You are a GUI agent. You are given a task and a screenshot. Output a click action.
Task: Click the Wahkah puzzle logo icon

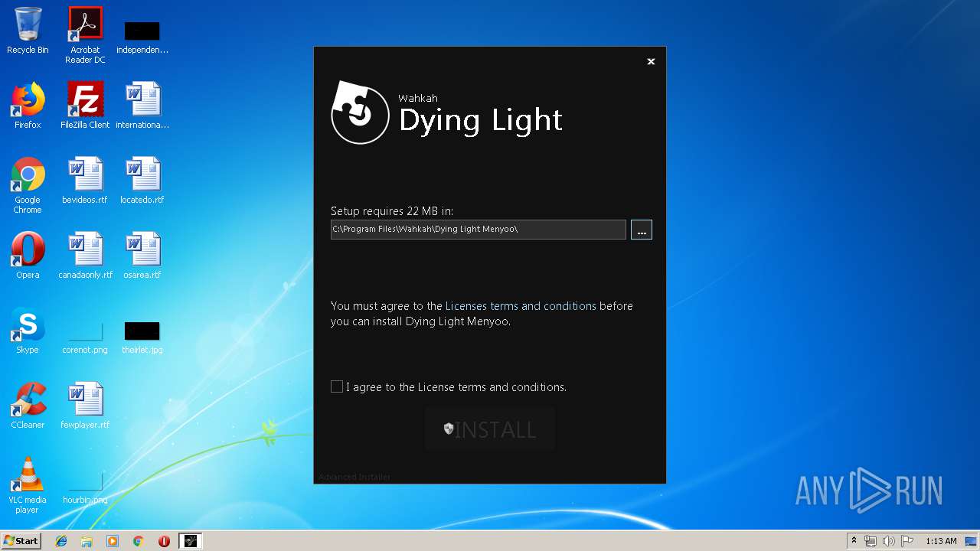(361, 112)
